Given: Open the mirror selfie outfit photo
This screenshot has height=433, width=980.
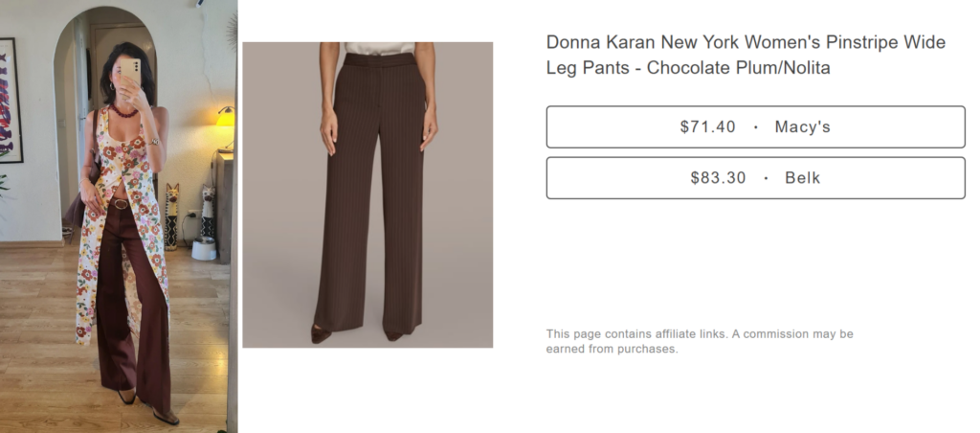Looking at the screenshot, I should (119, 216).
